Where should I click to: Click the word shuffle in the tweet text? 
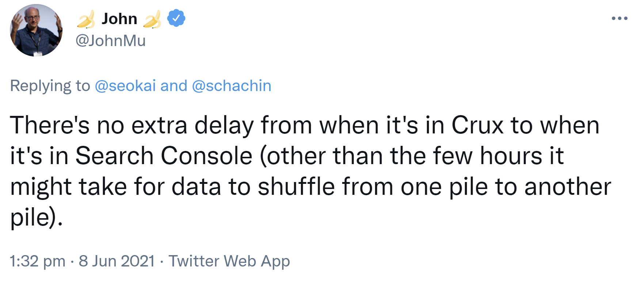pos(296,186)
